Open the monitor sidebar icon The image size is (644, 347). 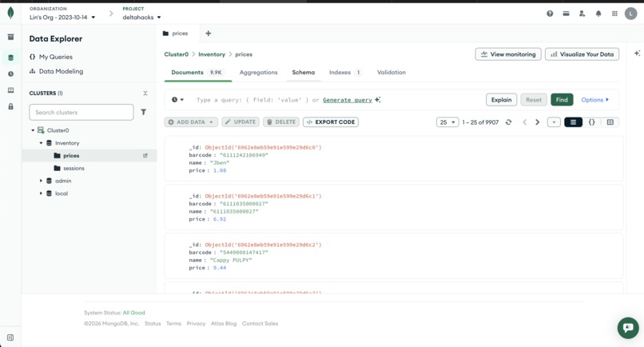[x=10, y=90]
